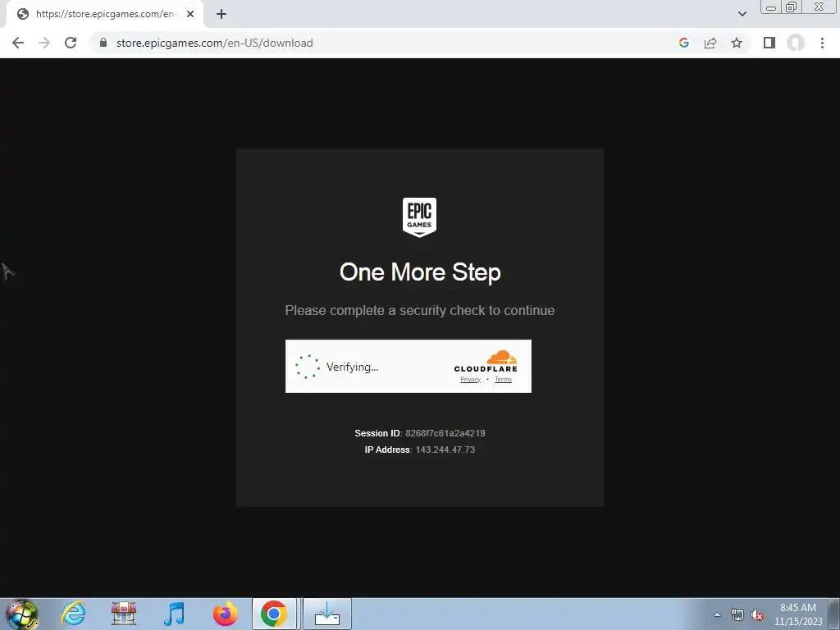The width and height of the screenshot is (840, 630).
Task: Open the store app taskbar icon
Action: pyautogui.click(x=124, y=614)
